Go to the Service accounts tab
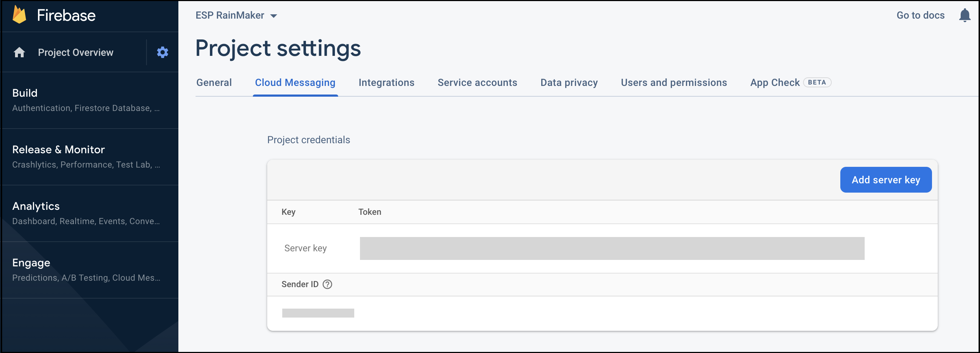980x353 pixels. (x=477, y=83)
